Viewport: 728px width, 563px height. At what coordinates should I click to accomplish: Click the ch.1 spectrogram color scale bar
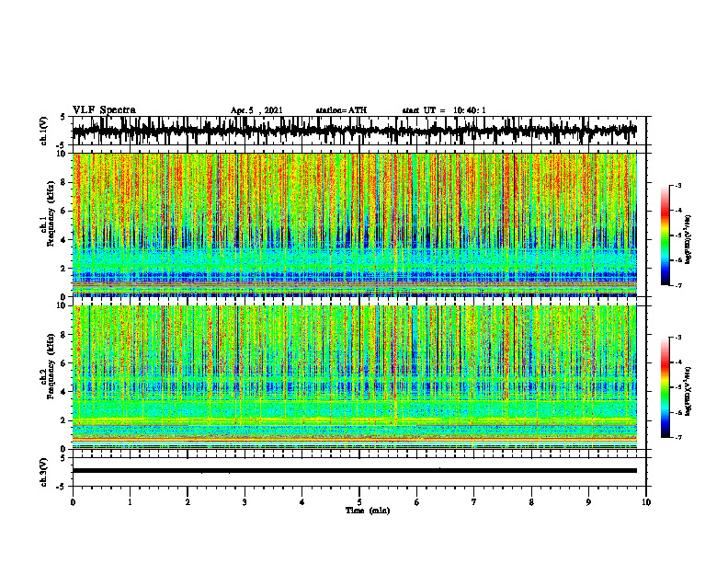[665, 236]
